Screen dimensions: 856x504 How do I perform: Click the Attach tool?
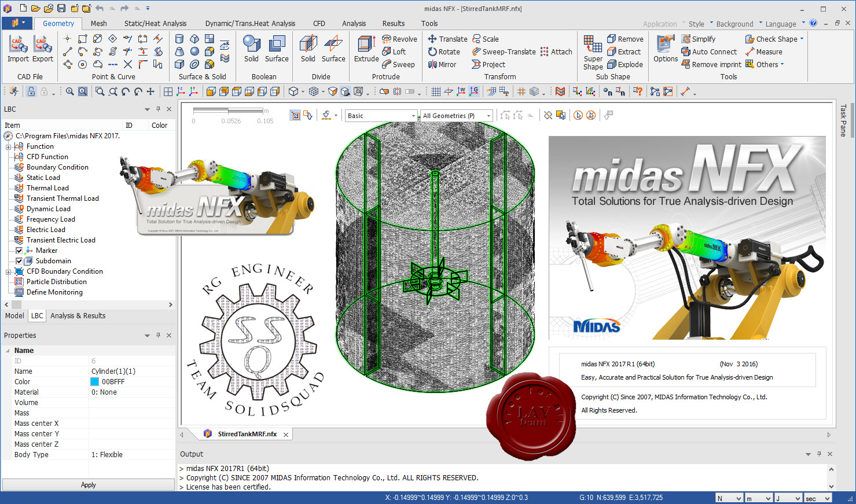pyautogui.click(x=556, y=51)
